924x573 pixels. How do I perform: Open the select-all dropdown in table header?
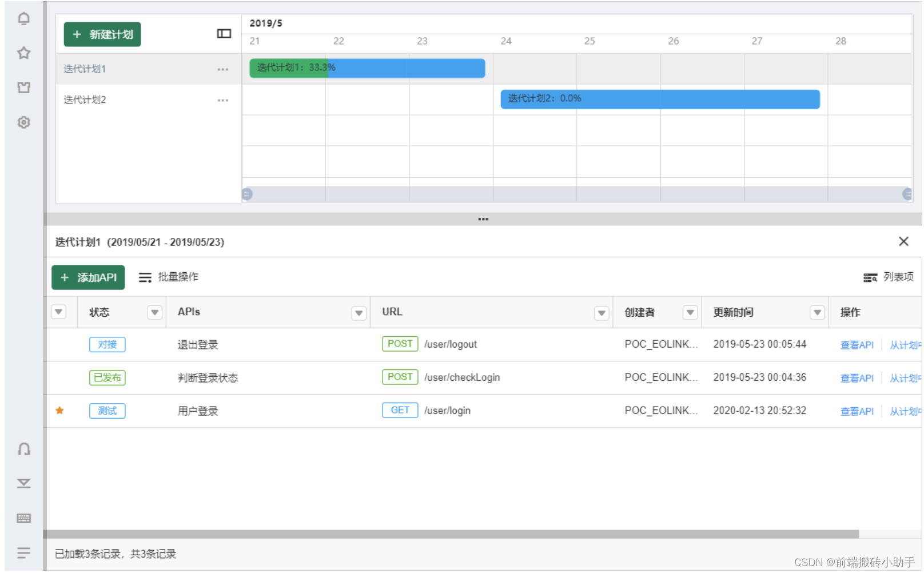click(59, 312)
